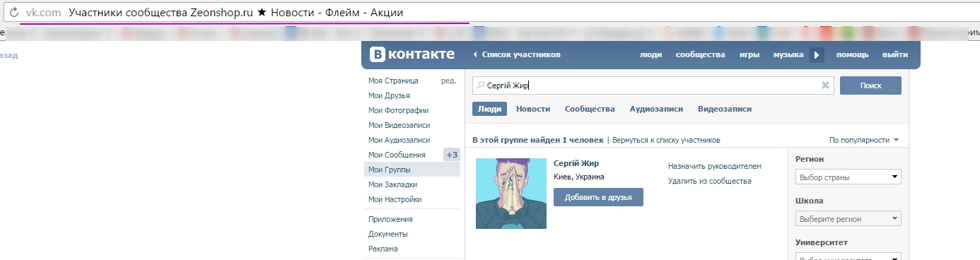Screen dimensions: 980x260
Task: Select the Люди search tab
Action: 490,109
